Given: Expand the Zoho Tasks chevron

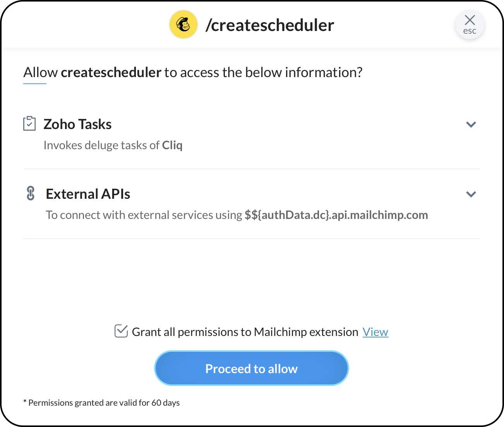Looking at the screenshot, I should click(x=471, y=124).
